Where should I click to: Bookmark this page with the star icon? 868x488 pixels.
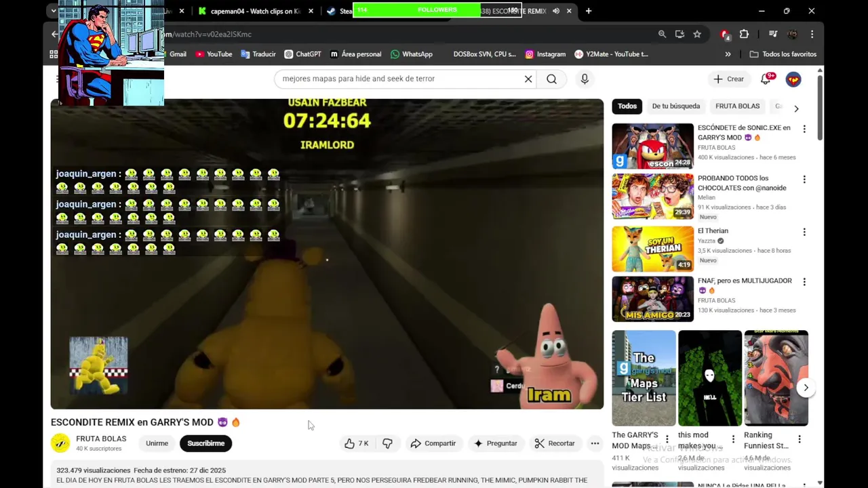[x=697, y=34]
